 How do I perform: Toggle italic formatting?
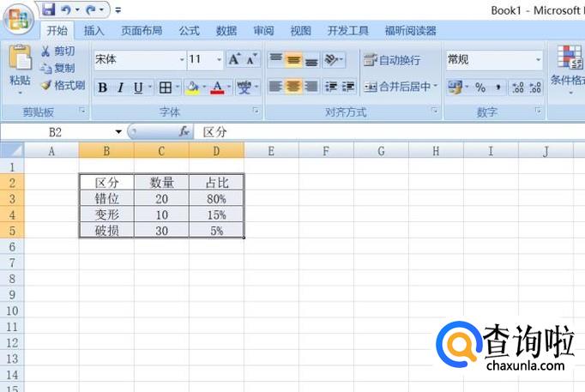click(121, 87)
